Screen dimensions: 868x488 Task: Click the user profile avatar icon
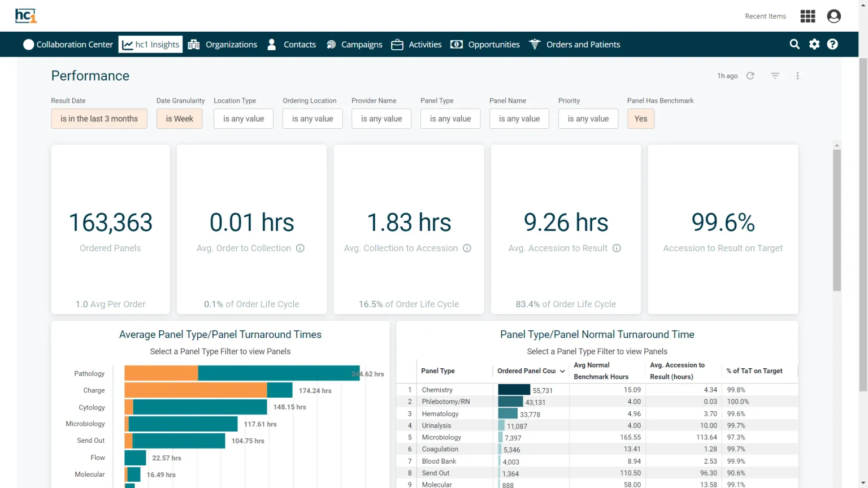coord(834,16)
